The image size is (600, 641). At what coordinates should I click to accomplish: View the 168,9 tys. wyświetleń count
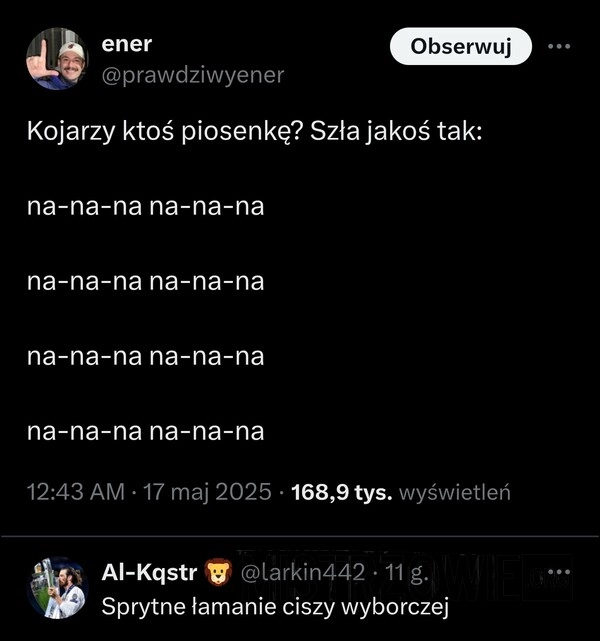(x=400, y=491)
